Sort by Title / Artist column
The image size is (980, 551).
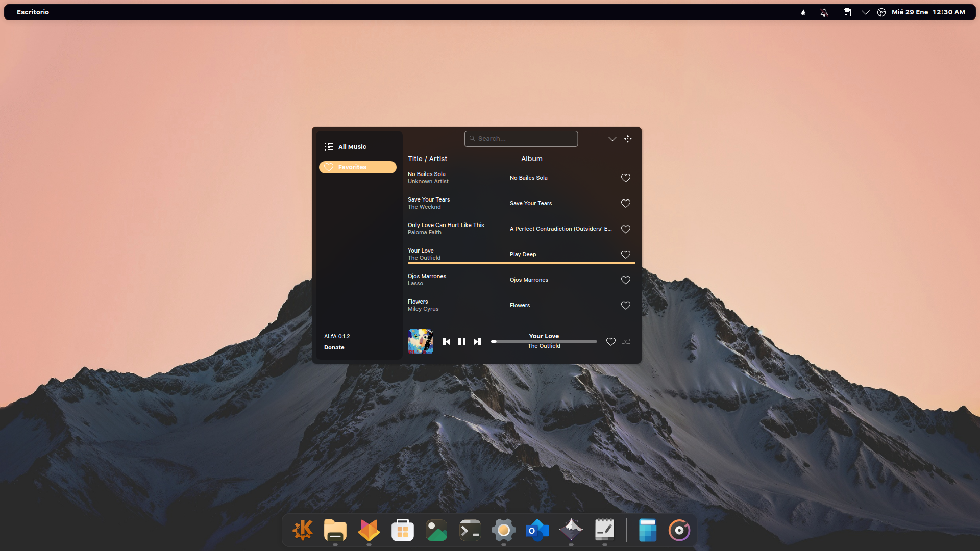(x=427, y=159)
